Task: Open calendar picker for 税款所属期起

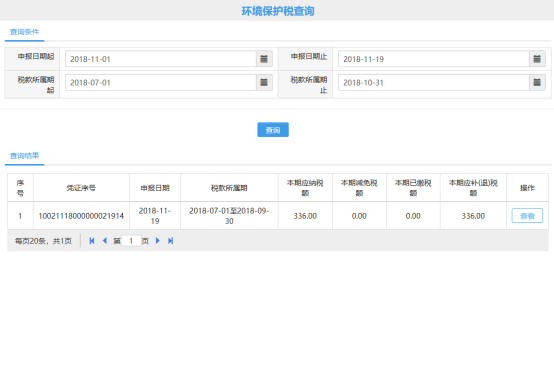Action: 264,83
